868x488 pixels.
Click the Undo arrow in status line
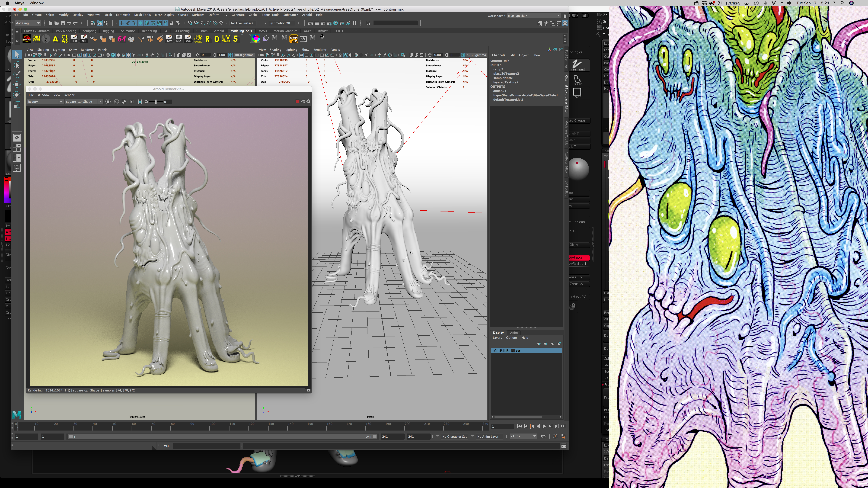tap(69, 23)
